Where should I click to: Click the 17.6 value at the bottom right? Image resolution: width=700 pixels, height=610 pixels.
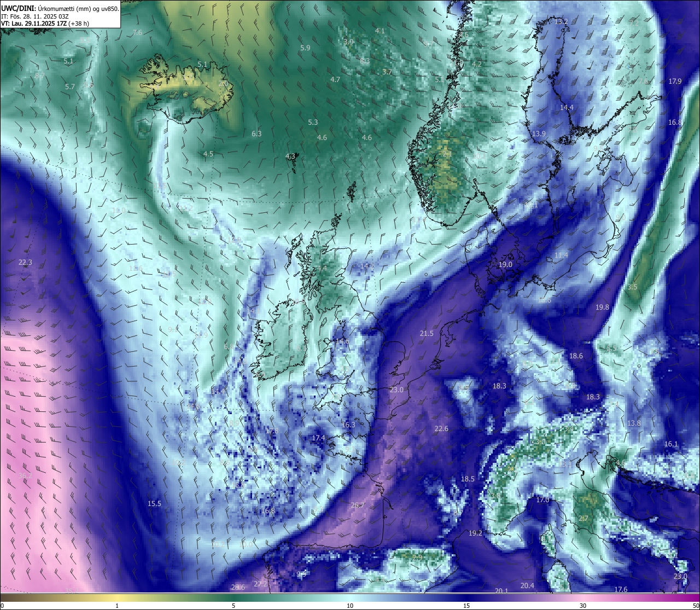click(621, 590)
